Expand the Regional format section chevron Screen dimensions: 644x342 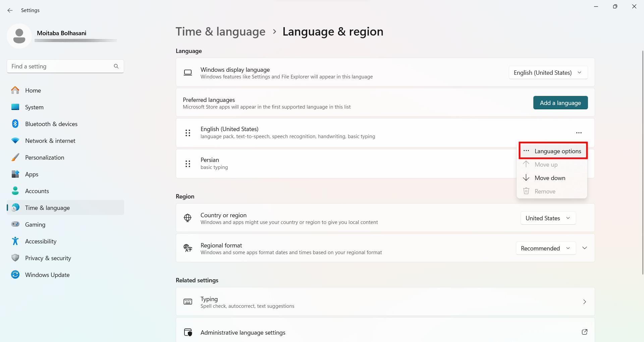point(585,248)
